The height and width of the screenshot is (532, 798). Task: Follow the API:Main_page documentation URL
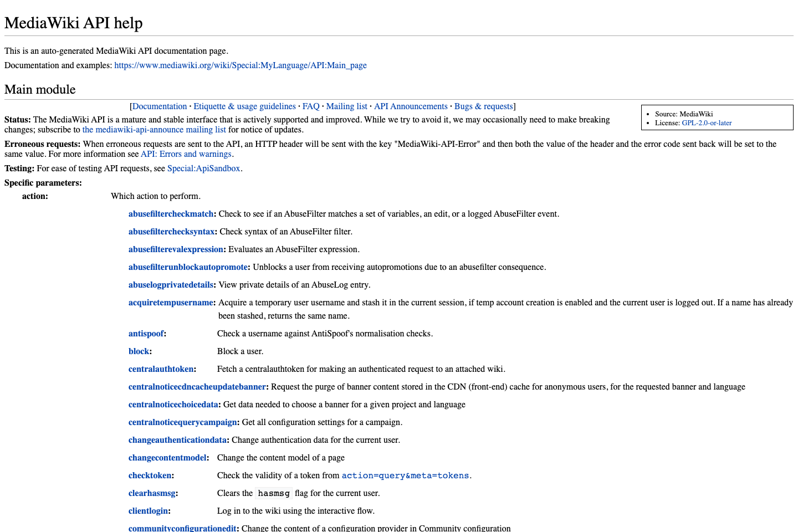click(x=241, y=65)
